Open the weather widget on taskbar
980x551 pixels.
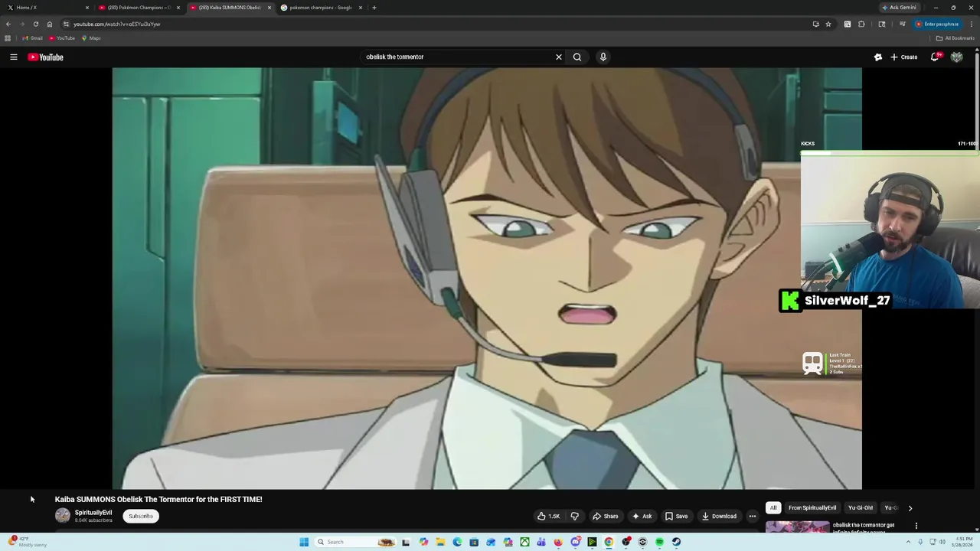pos(26,542)
